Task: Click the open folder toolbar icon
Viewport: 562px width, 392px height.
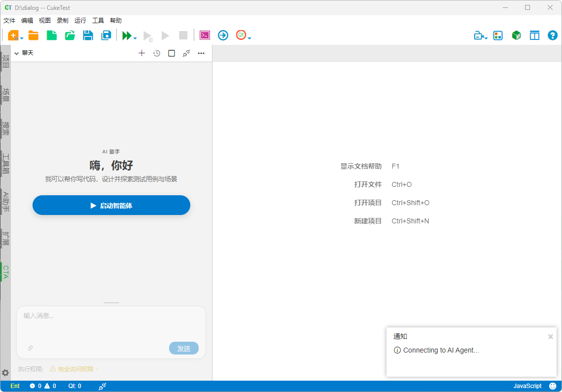Action: pos(34,36)
